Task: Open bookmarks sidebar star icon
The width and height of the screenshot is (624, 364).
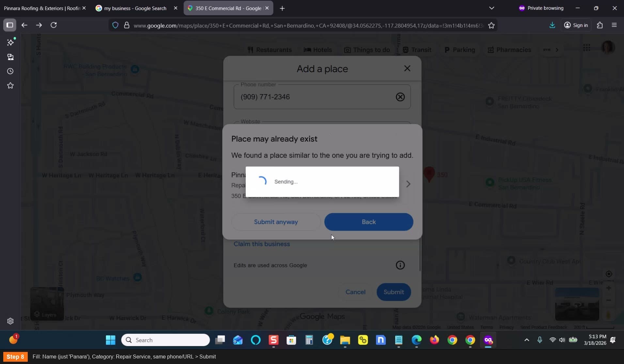Action: coord(10,85)
